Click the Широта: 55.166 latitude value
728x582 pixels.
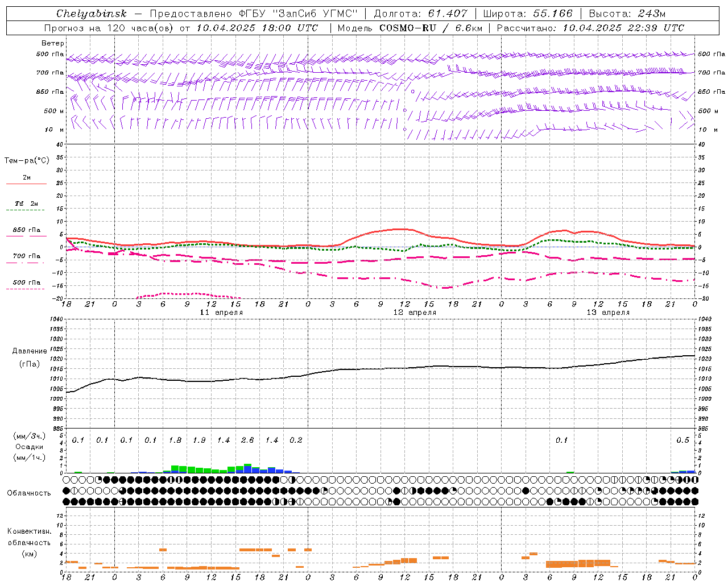tap(528, 14)
